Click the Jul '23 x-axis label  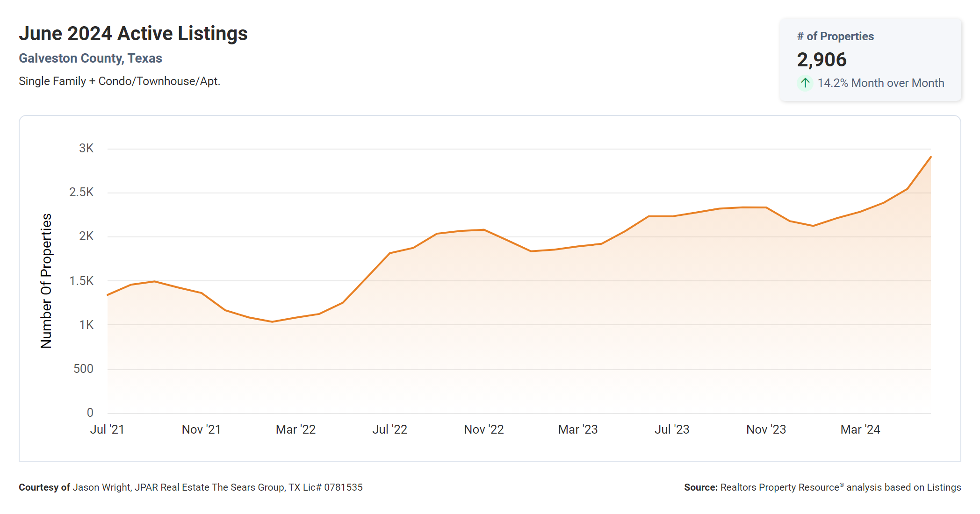[x=672, y=429]
